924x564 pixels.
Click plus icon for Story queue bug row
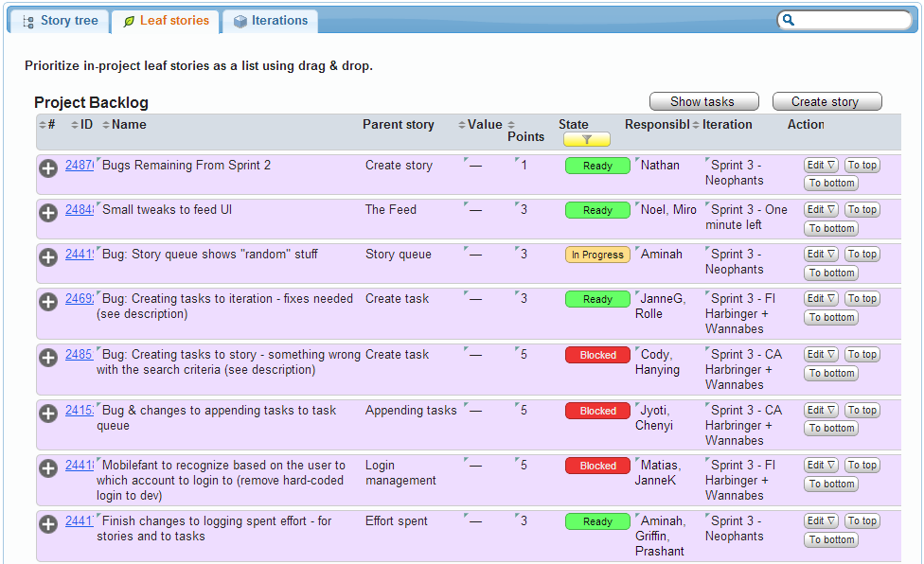(x=48, y=256)
